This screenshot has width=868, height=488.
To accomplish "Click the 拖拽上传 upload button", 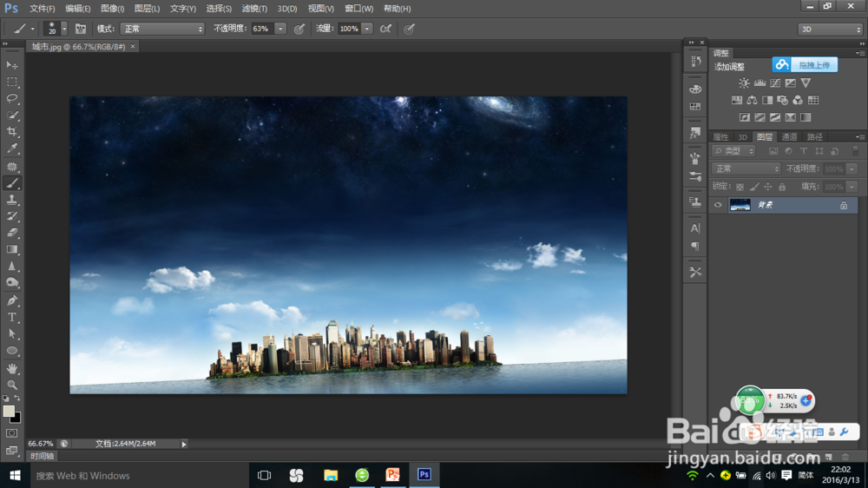I will [x=805, y=65].
